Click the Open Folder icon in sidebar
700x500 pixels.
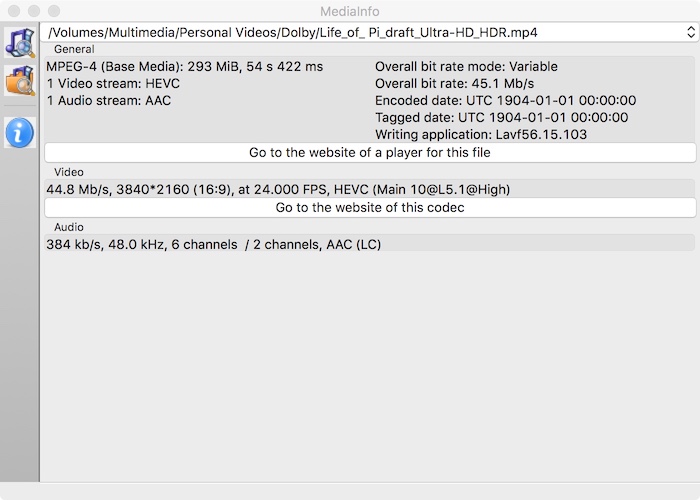coord(19,80)
